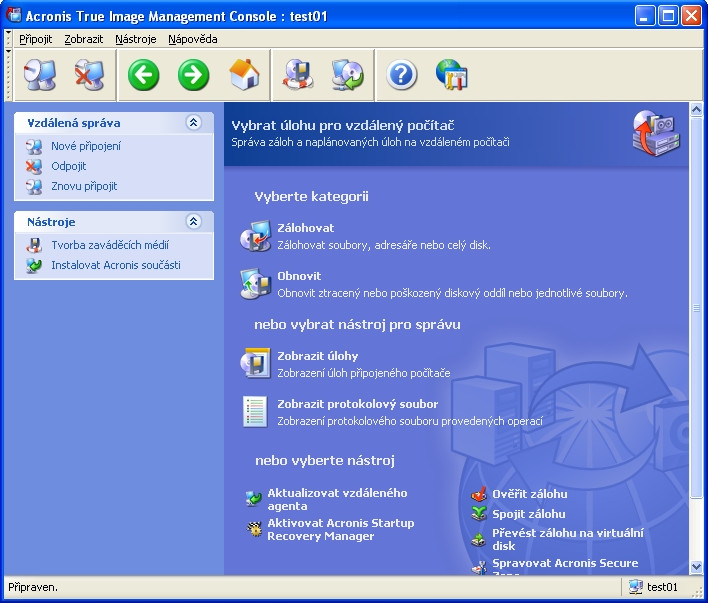Click the test01 label in status bar
708x603 pixels.
(x=662, y=587)
